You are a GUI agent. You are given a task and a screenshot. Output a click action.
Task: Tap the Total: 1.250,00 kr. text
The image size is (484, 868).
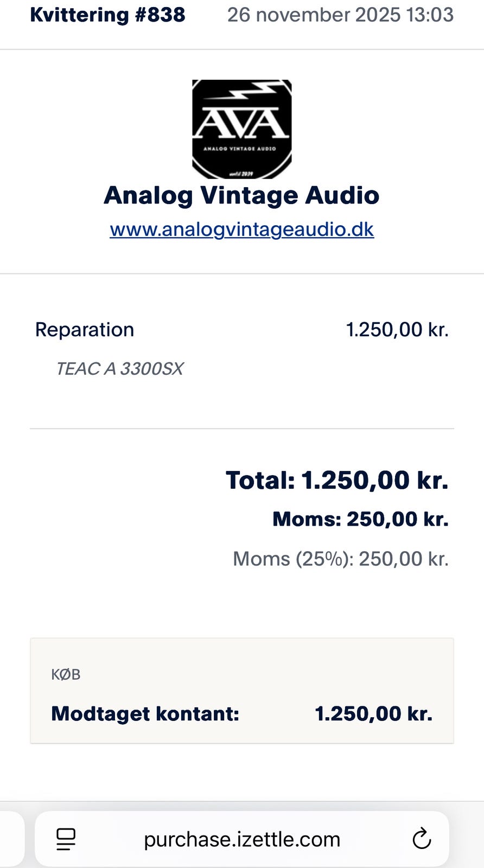(337, 480)
